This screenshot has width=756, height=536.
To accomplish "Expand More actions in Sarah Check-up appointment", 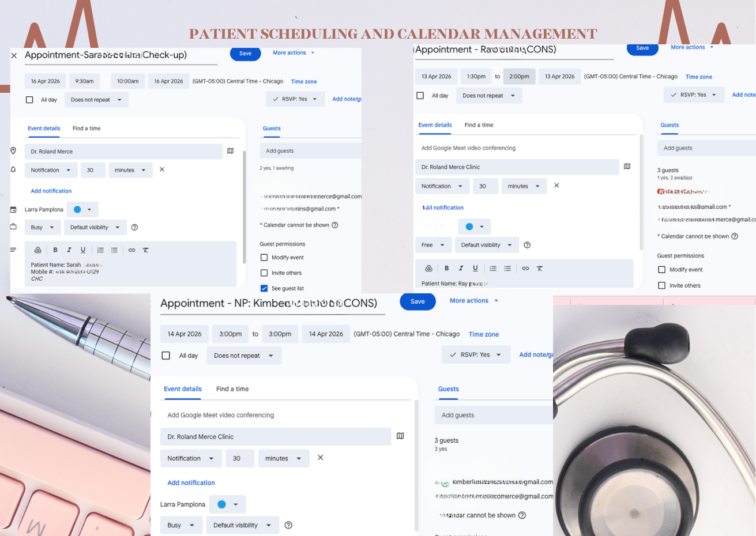I will [294, 53].
